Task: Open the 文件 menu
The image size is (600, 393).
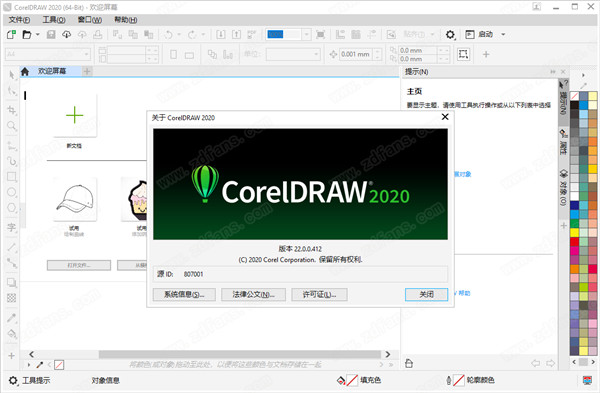Action: coord(20,20)
